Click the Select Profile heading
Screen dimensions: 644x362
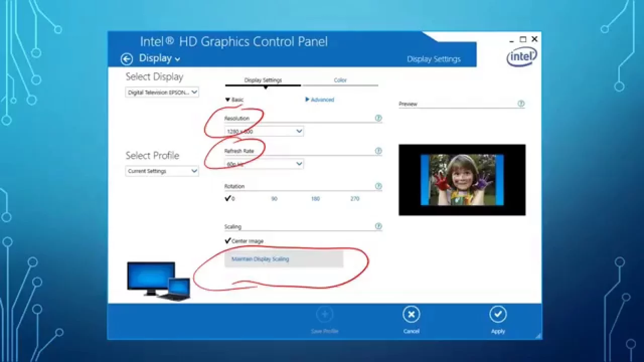tap(152, 155)
